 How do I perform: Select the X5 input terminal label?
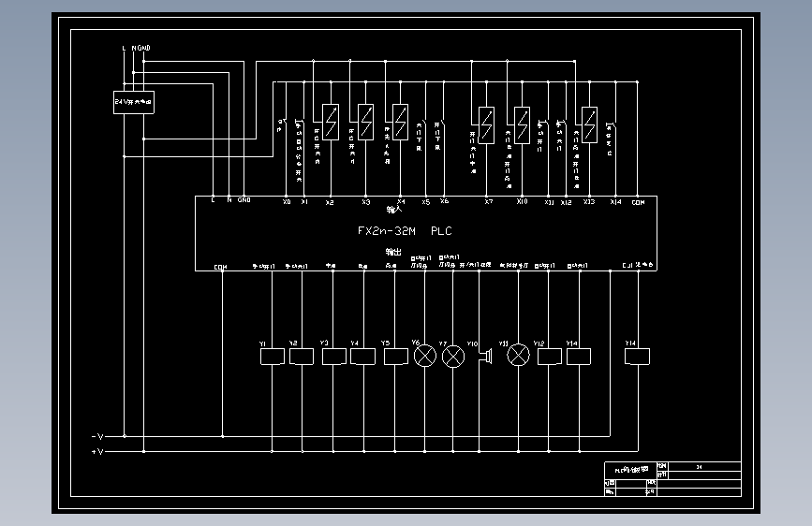pyautogui.click(x=426, y=202)
